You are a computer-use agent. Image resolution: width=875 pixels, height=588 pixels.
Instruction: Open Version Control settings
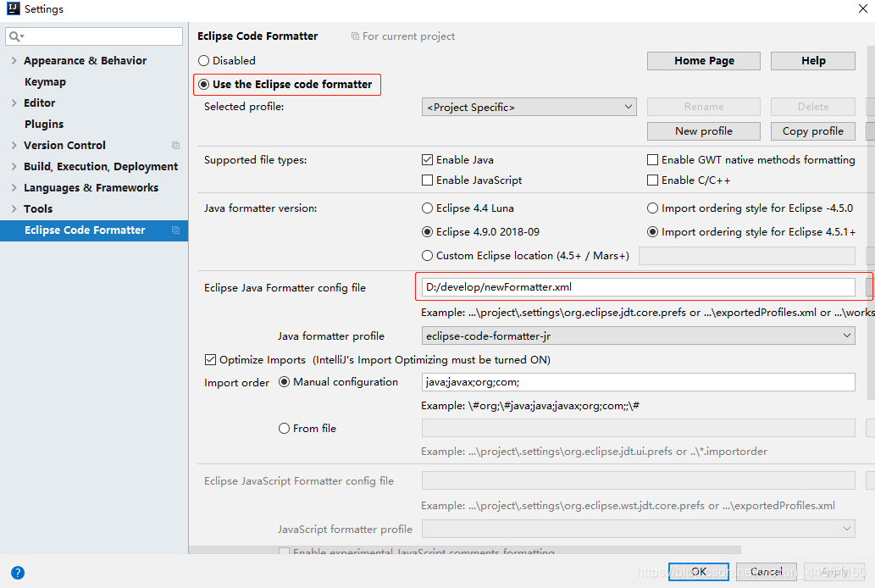(x=64, y=145)
